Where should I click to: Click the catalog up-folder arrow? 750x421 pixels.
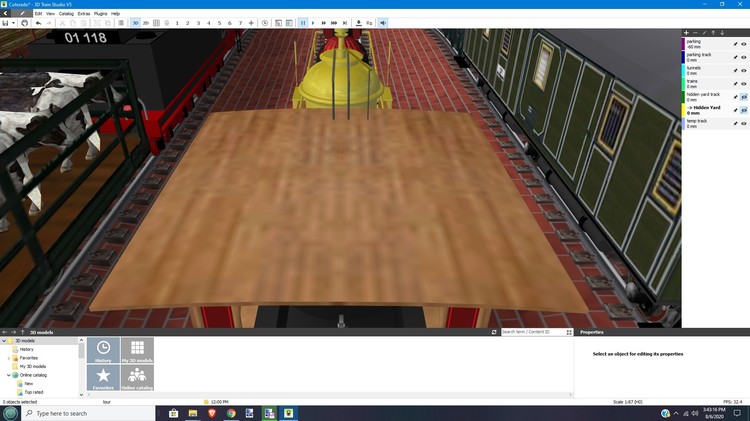tap(22, 332)
